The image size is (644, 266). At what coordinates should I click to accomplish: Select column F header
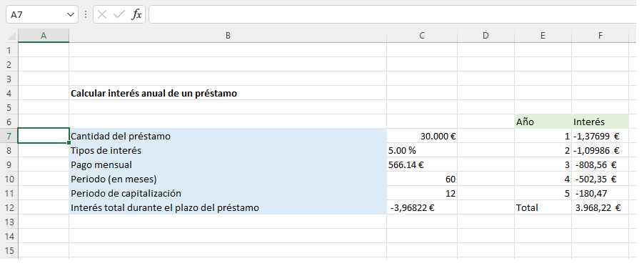[600, 36]
